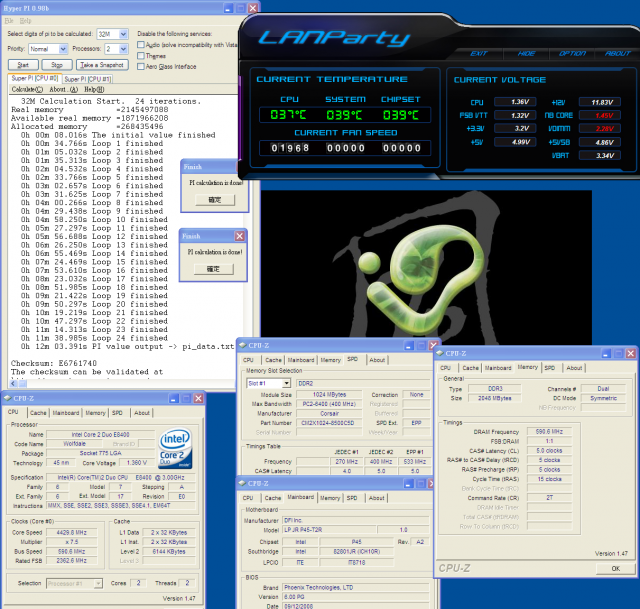Open the Slot #1 memory slot dropdown
Viewport: 640px width, 609px height.
pos(287,383)
